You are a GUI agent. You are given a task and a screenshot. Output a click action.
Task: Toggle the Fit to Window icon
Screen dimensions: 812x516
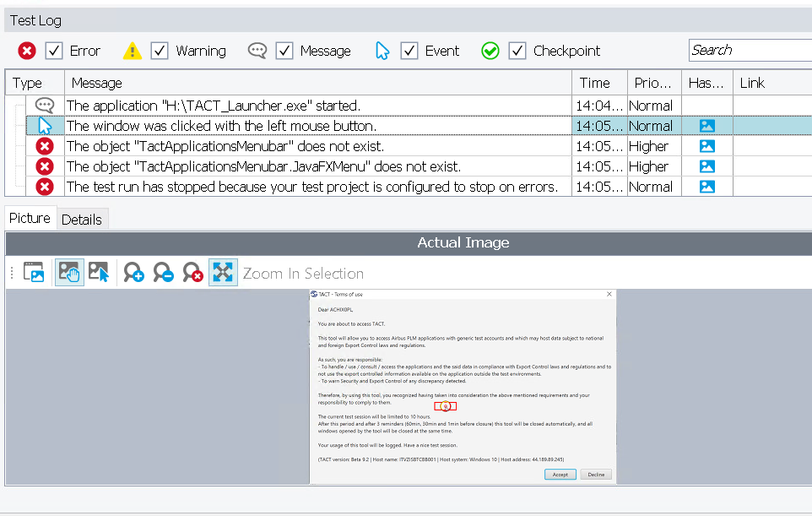[x=223, y=272]
